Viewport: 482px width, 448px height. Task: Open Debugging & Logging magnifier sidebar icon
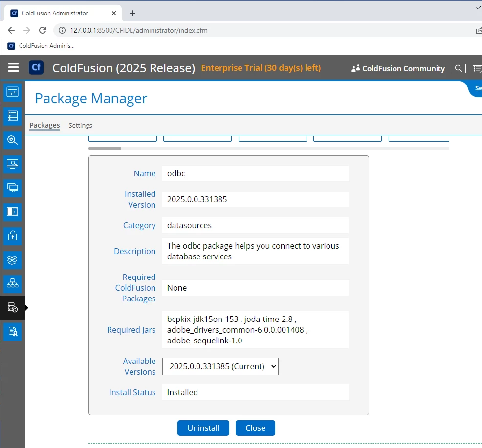(12, 140)
